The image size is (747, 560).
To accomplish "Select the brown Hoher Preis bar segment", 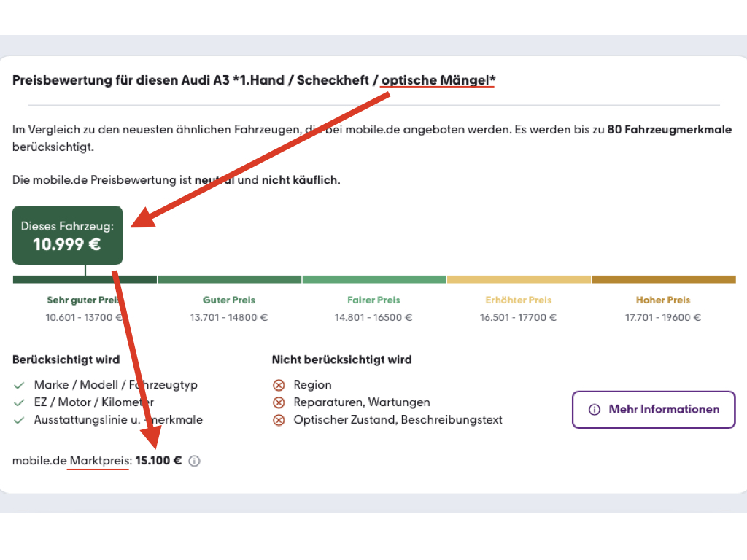I will click(663, 279).
